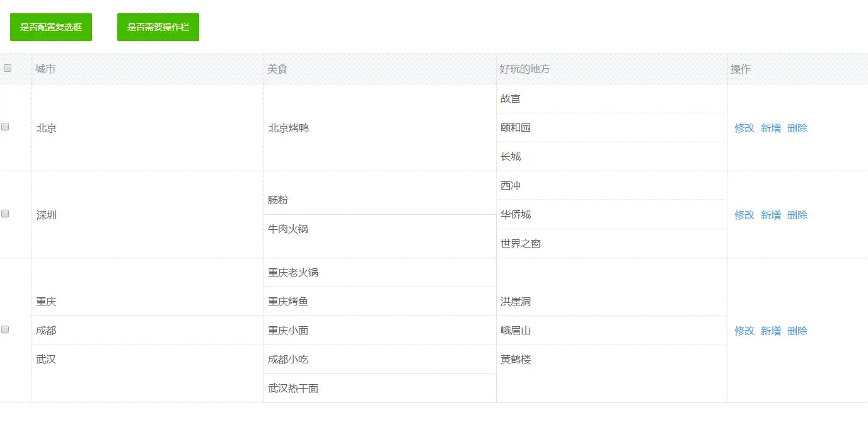Click 新增 link in the bottom row
The width and height of the screenshot is (868, 422).
(x=770, y=331)
